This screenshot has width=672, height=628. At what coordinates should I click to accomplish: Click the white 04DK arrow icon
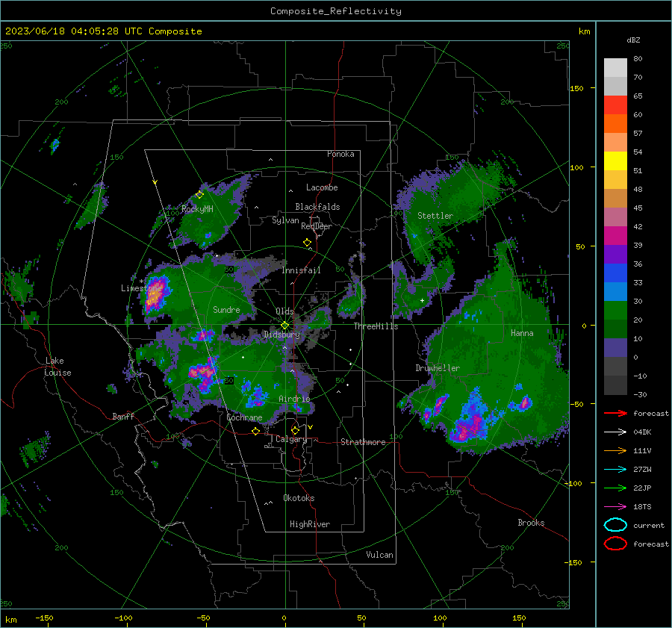point(615,432)
